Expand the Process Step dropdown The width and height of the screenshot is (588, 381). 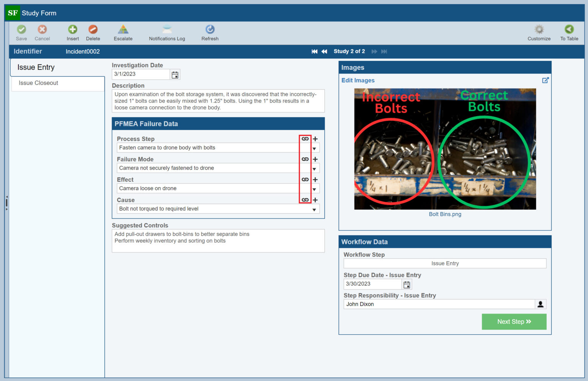314,148
